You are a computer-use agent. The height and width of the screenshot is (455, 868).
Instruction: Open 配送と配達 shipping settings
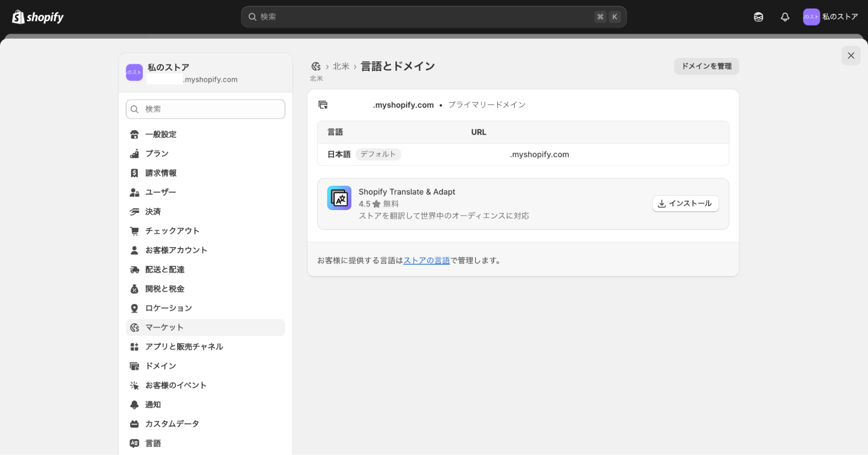165,269
